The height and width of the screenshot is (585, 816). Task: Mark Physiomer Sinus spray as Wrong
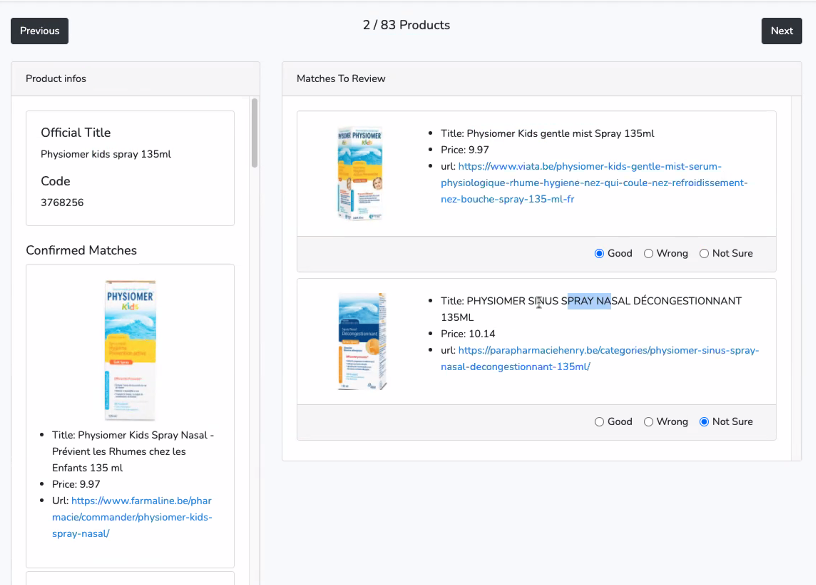649,422
